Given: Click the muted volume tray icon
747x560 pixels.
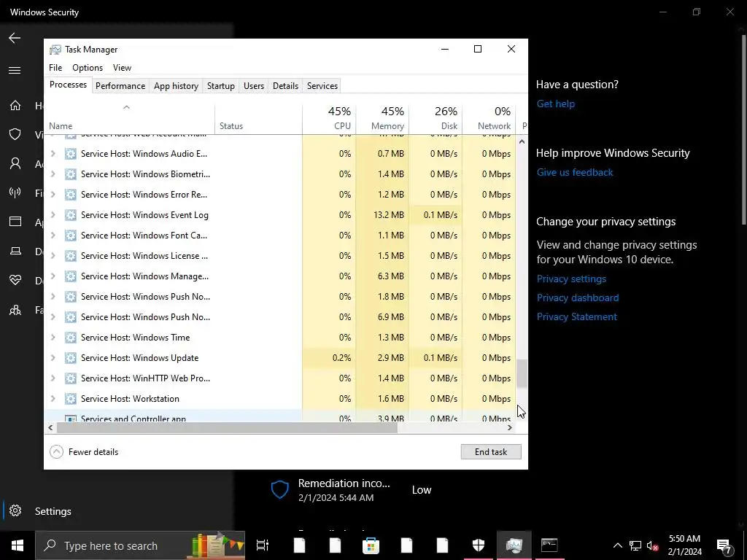Looking at the screenshot, I should (x=653, y=545).
